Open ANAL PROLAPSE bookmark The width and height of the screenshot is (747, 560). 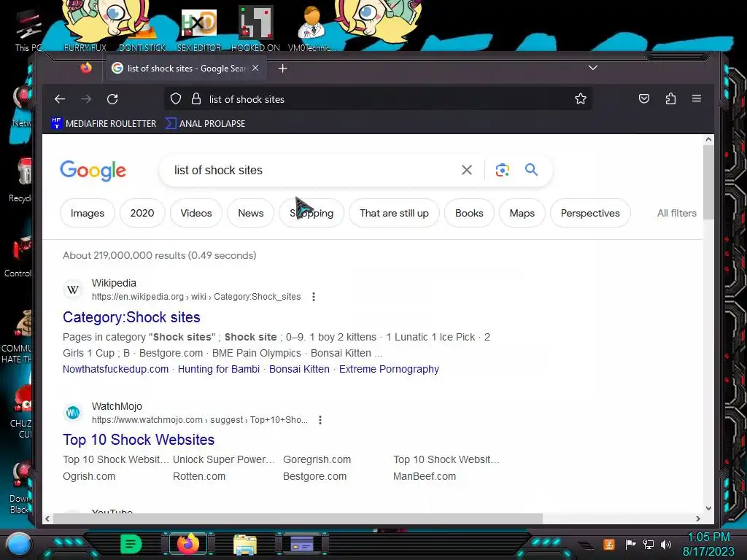pyautogui.click(x=205, y=123)
